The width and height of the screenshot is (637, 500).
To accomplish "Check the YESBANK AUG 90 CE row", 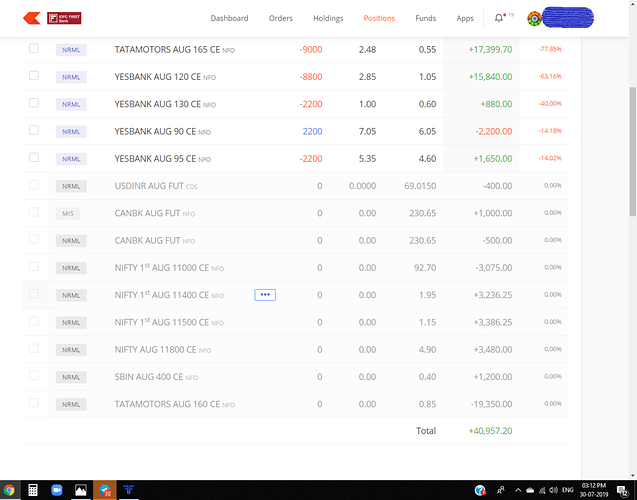I will pos(34,130).
